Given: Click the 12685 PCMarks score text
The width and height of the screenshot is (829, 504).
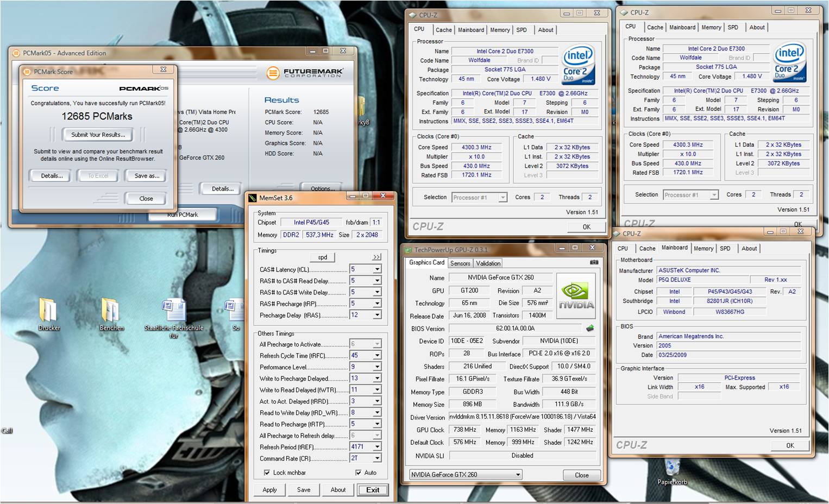Looking at the screenshot, I should [x=97, y=116].
